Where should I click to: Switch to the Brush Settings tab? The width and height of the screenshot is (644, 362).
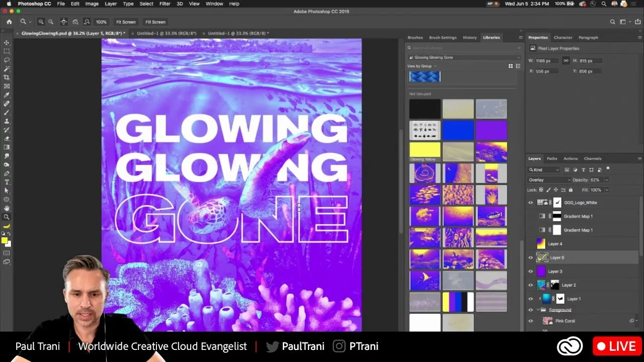pyautogui.click(x=443, y=37)
